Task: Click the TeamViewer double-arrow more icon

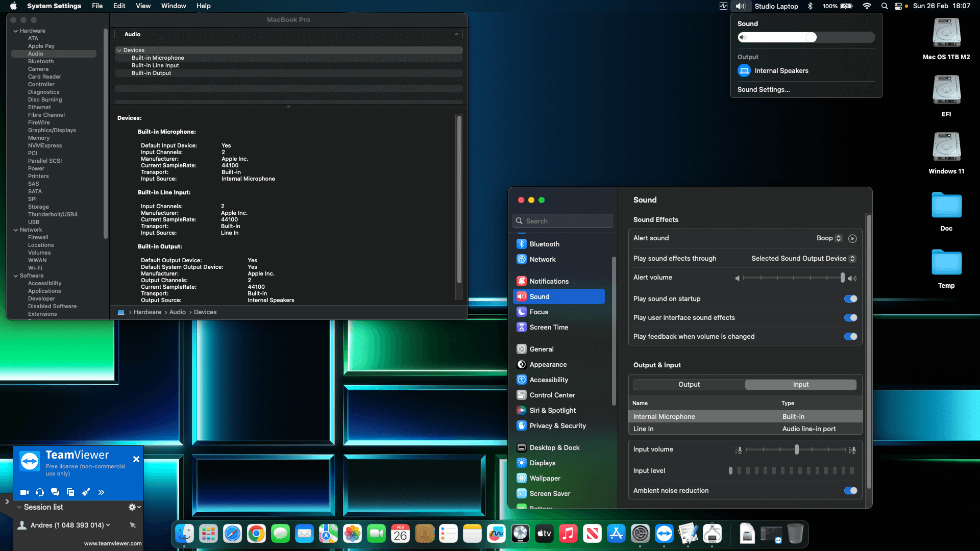Action: coord(101,492)
